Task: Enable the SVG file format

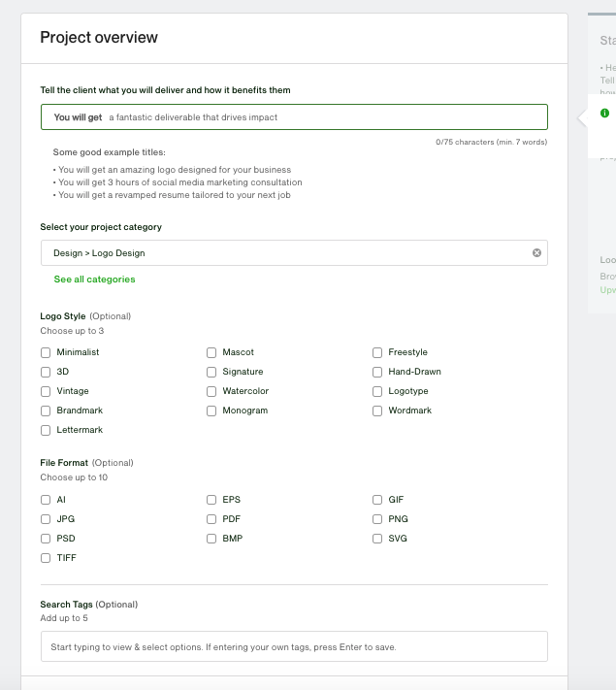Action: point(379,539)
